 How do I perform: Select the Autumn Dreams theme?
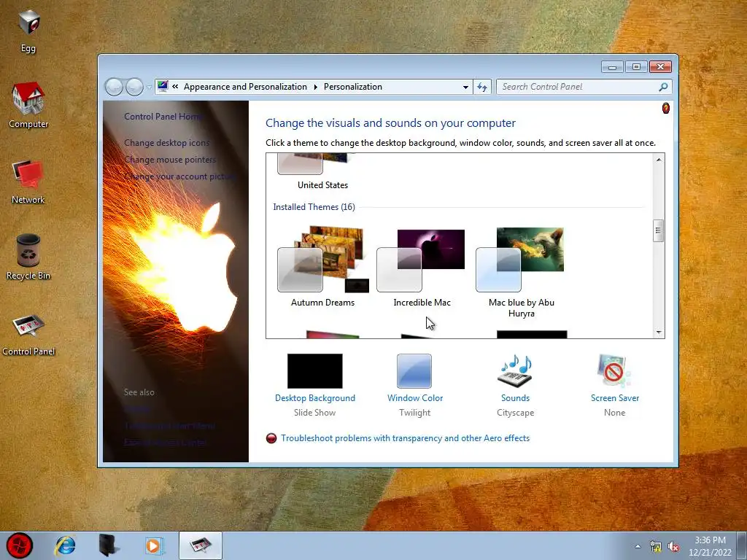322,267
